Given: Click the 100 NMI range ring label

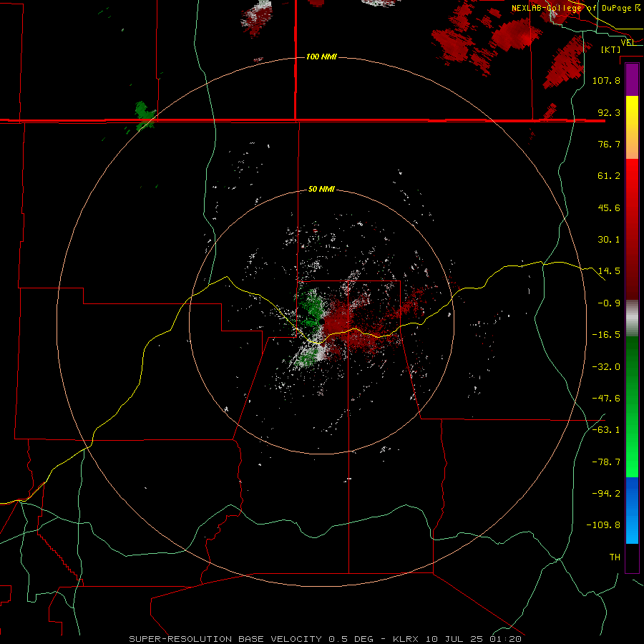Looking at the screenshot, I should pyautogui.click(x=321, y=57).
